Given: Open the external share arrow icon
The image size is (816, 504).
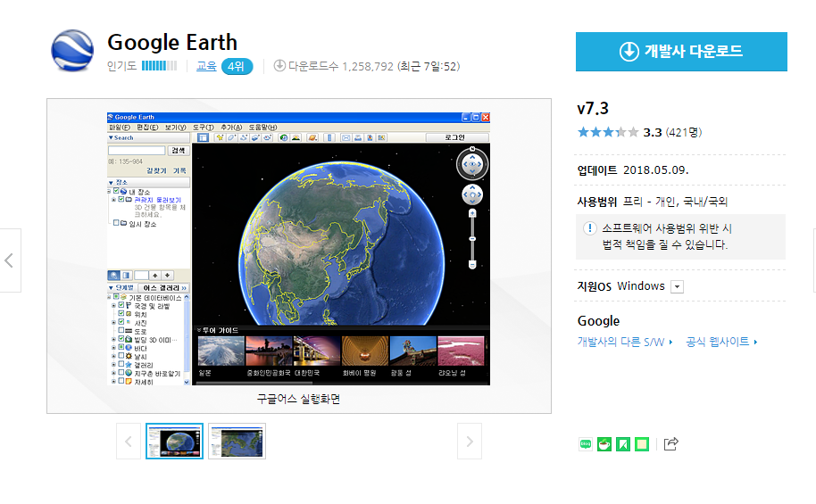Looking at the screenshot, I should point(671,443).
